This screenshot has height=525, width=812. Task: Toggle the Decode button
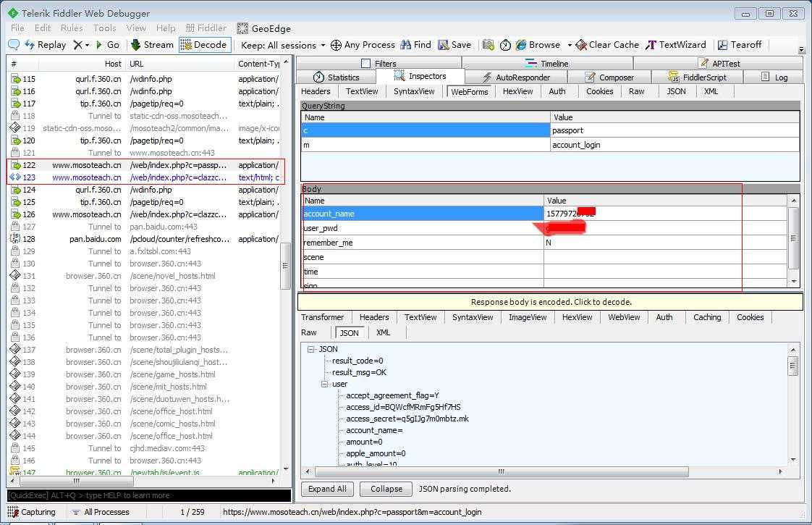(203, 45)
